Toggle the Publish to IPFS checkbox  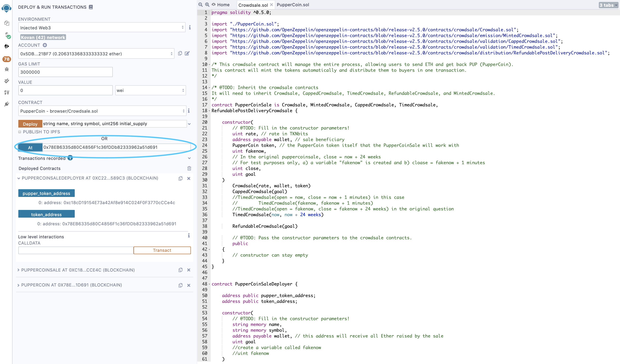(x=20, y=132)
